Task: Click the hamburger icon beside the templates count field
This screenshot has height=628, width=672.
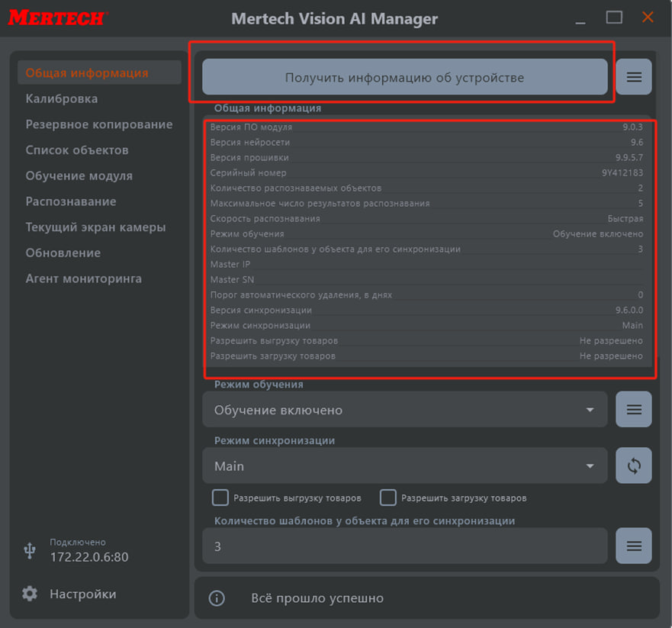Action: coord(633,546)
